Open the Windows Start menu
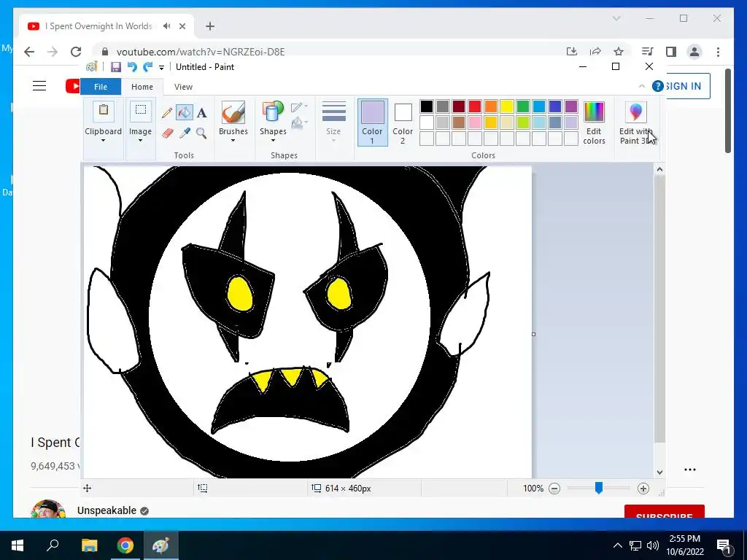Image resolution: width=747 pixels, height=560 pixels. [x=18, y=545]
